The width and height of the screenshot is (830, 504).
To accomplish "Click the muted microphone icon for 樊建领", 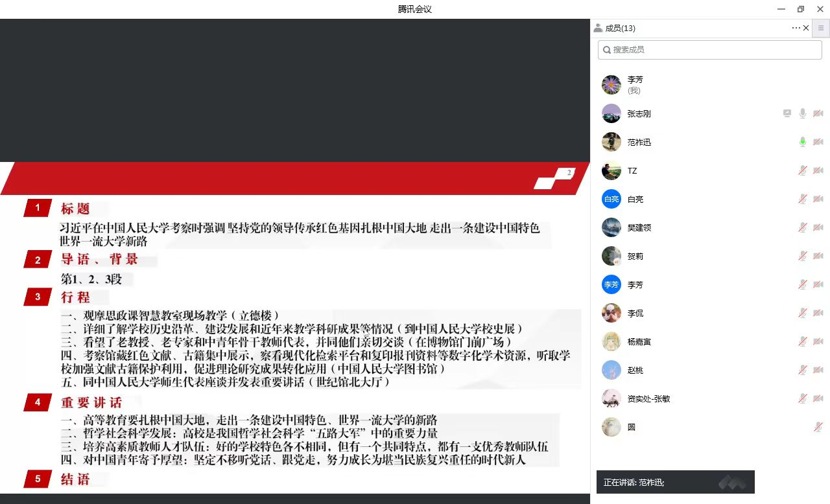I will [x=803, y=228].
